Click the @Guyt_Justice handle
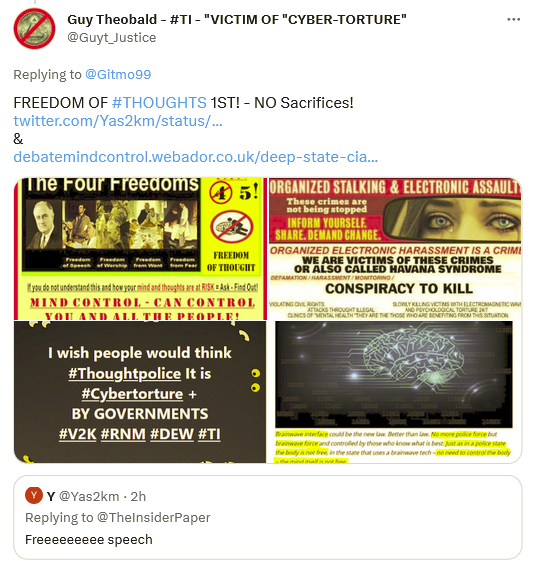This screenshot has width=535, height=572. (112, 38)
